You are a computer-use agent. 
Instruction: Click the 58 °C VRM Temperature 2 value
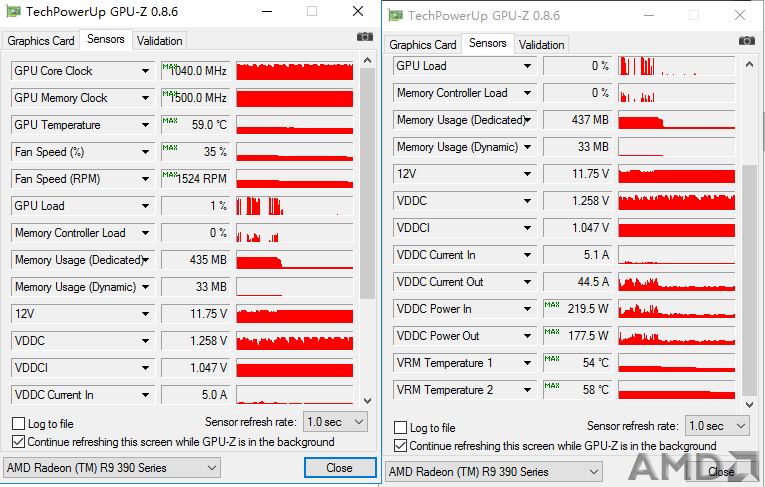point(577,390)
